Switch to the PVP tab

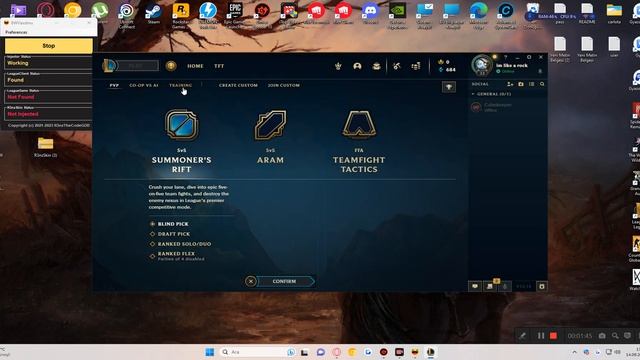pyautogui.click(x=114, y=85)
